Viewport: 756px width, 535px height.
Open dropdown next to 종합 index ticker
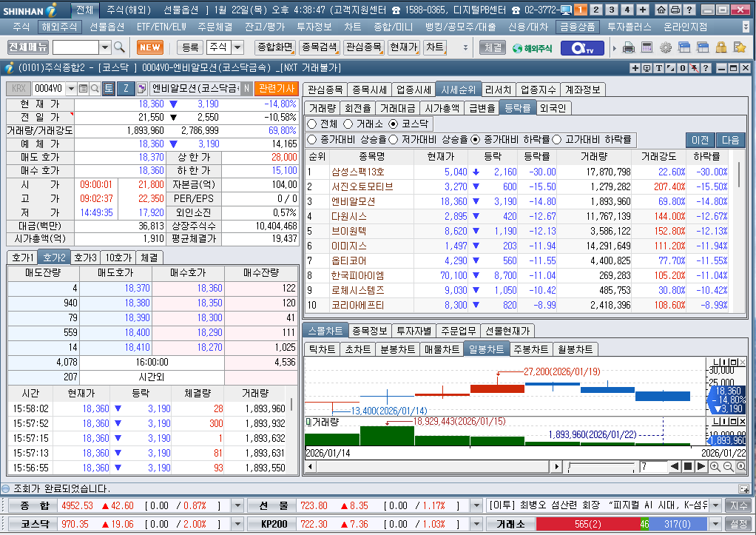point(237,505)
